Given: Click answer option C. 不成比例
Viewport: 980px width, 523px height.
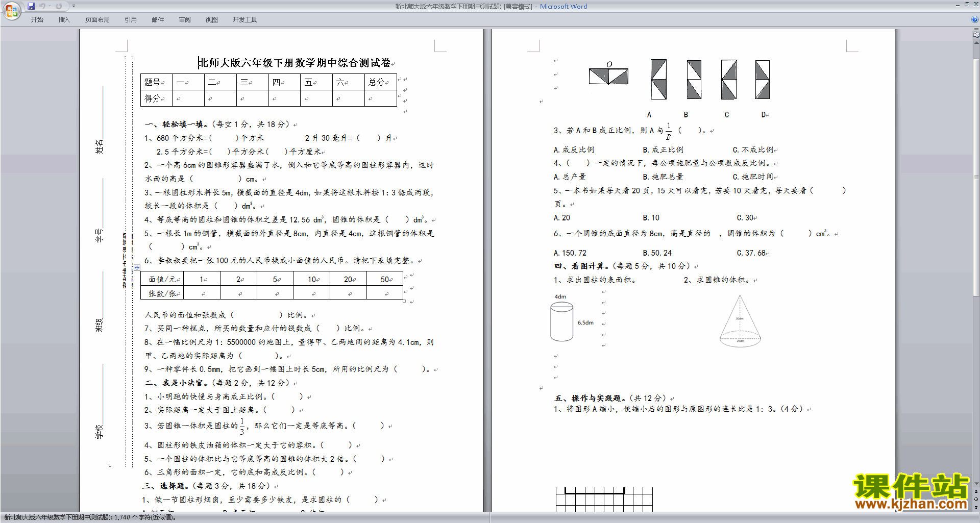Looking at the screenshot, I should click(753, 150).
